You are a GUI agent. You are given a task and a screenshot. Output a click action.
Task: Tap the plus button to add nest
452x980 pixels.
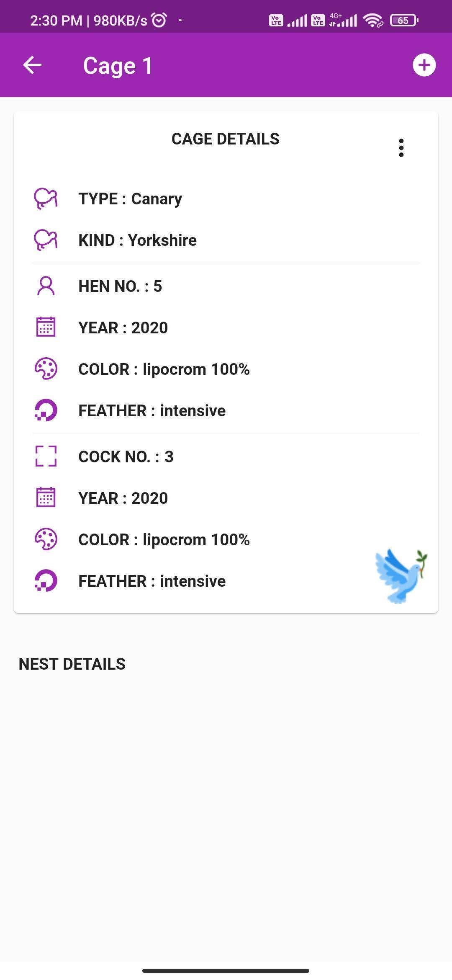(424, 65)
